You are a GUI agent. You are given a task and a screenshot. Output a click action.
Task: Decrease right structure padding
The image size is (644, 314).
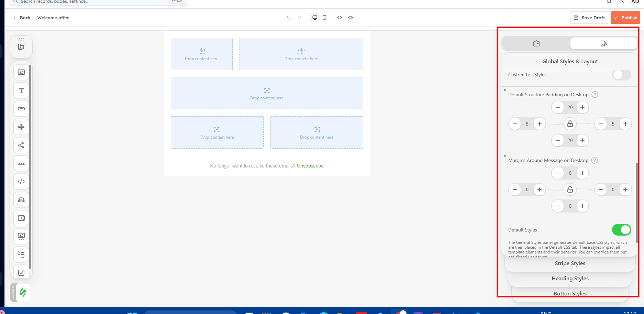[601, 124]
